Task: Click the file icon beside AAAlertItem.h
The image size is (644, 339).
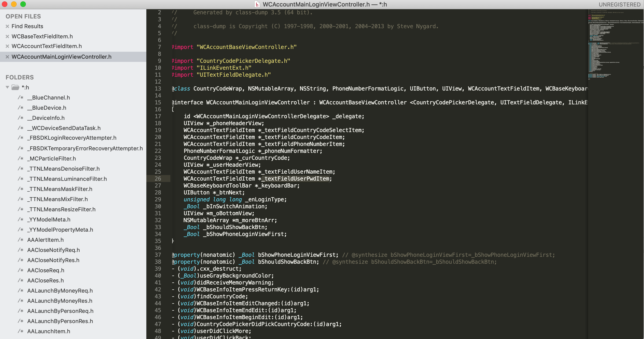Action: pyautogui.click(x=21, y=240)
